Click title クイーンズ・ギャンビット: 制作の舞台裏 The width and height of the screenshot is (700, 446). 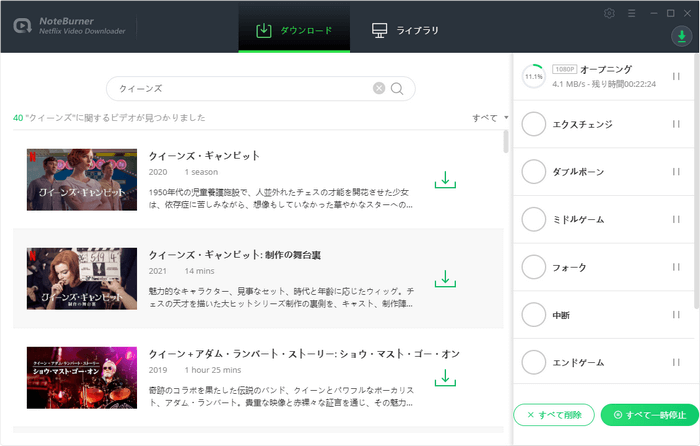click(x=235, y=255)
